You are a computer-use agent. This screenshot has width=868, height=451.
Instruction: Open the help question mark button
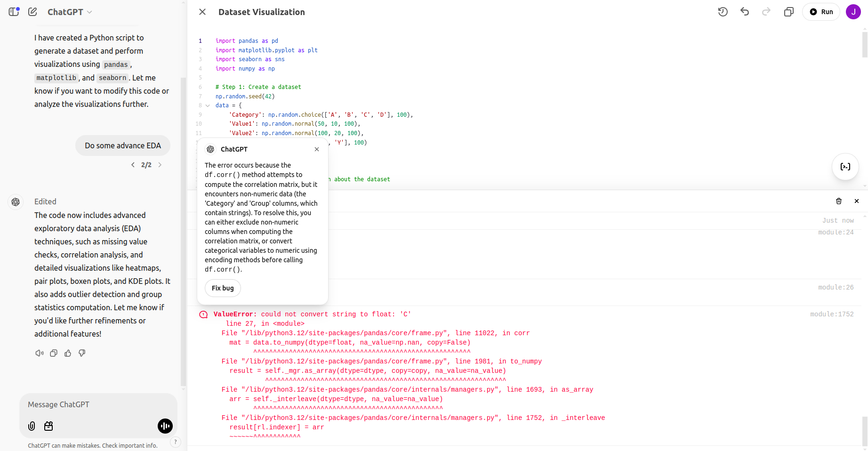pyautogui.click(x=175, y=442)
